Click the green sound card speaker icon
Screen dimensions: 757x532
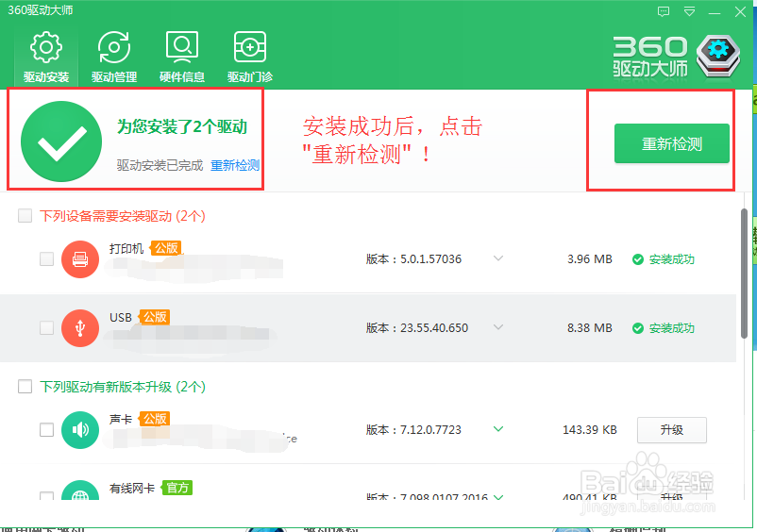pos(80,430)
